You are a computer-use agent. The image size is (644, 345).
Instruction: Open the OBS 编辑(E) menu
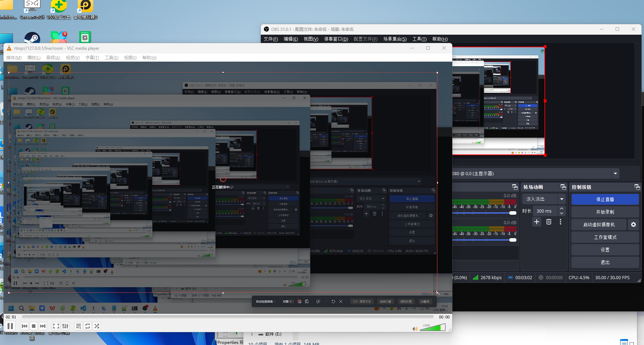pos(291,39)
